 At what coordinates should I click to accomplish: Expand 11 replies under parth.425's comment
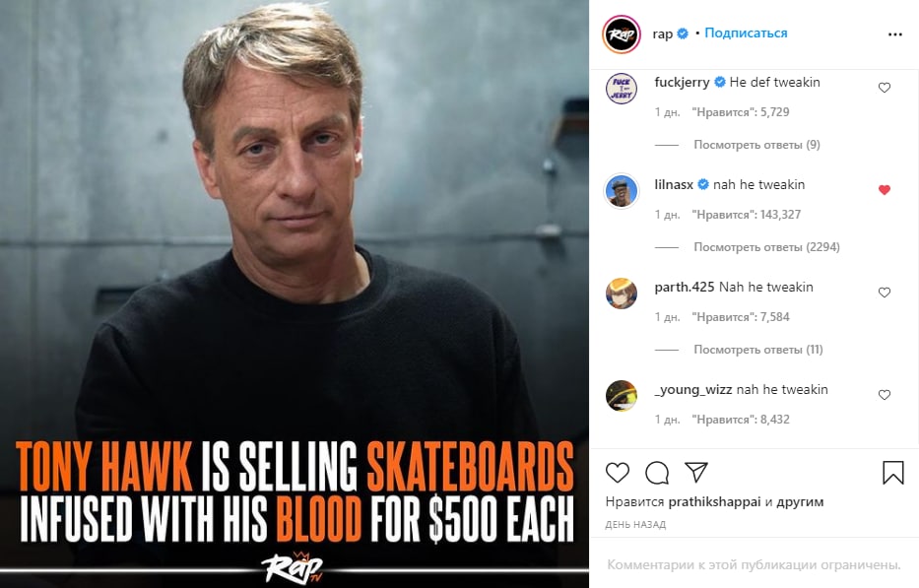tap(758, 350)
